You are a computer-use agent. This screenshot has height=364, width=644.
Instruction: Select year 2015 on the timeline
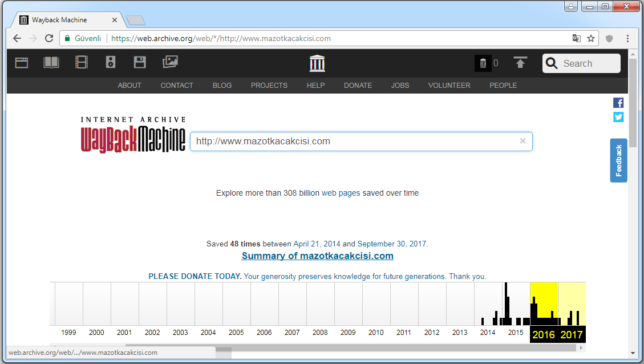pyautogui.click(x=516, y=333)
